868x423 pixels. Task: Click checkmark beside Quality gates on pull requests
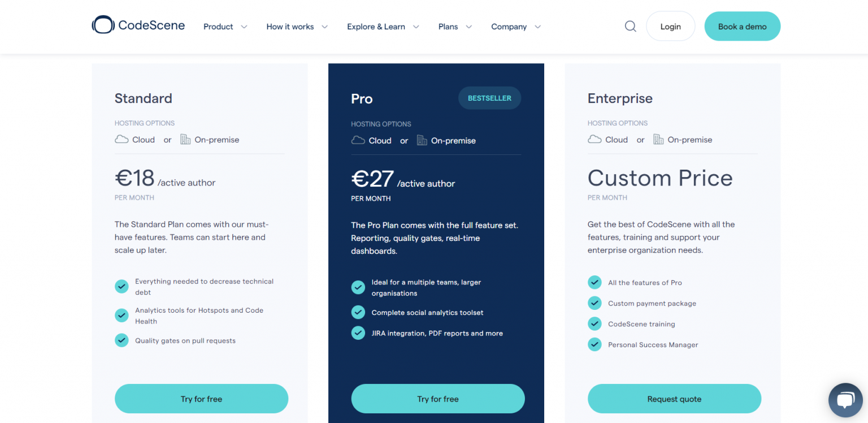coord(121,340)
